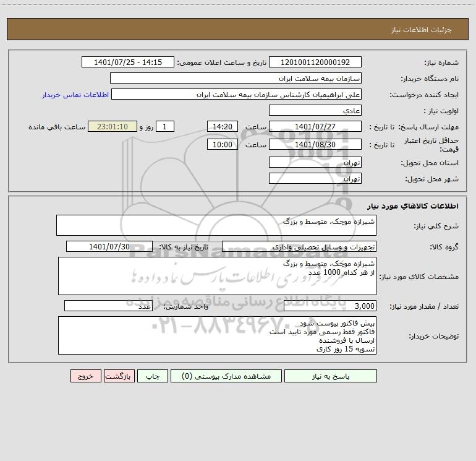
Task: Click the validity time field 10:00
Action: point(222,144)
